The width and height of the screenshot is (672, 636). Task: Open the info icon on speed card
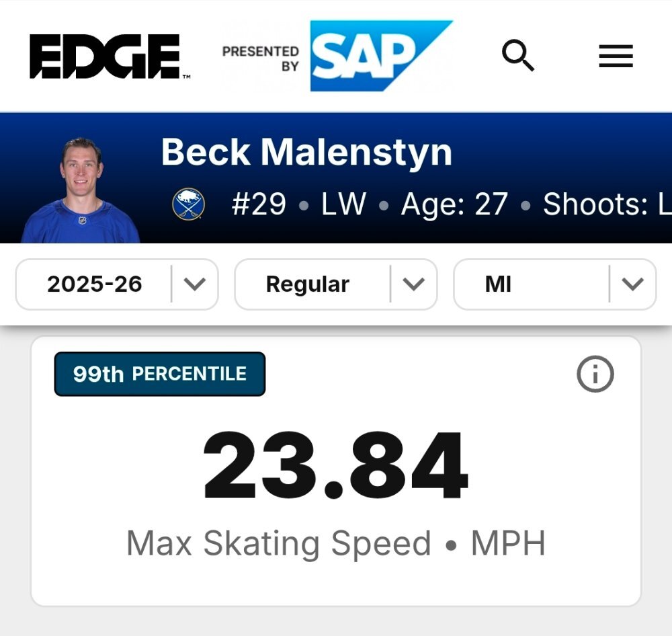(595, 374)
